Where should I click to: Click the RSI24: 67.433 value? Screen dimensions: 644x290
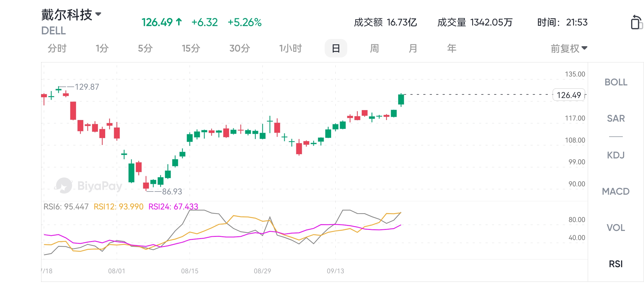pos(173,206)
